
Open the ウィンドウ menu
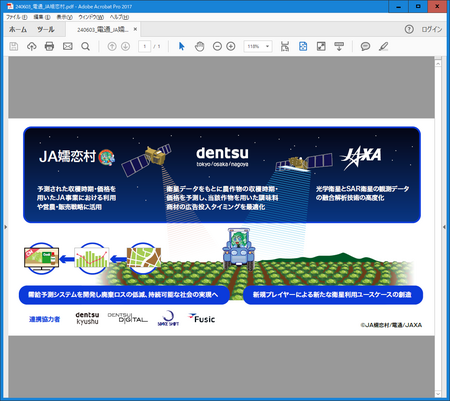click(91, 17)
